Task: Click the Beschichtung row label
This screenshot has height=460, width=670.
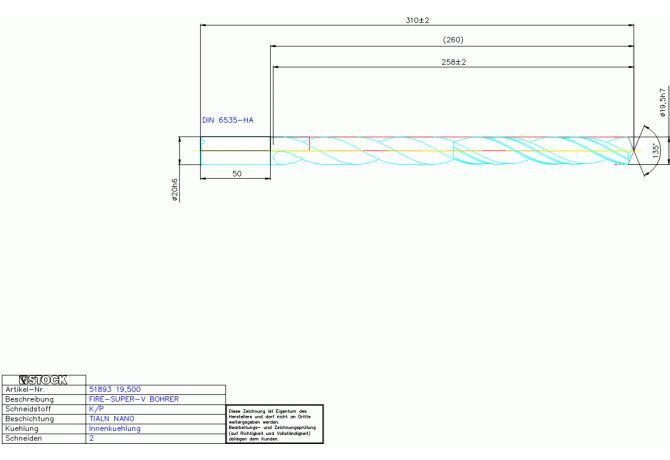Action: pyautogui.click(x=29, y=419)
